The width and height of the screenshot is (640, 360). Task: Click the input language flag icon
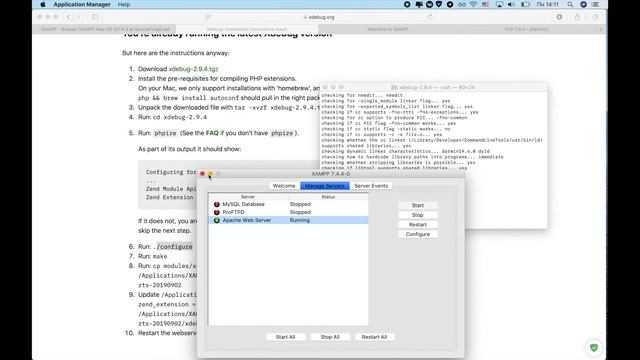485,4
